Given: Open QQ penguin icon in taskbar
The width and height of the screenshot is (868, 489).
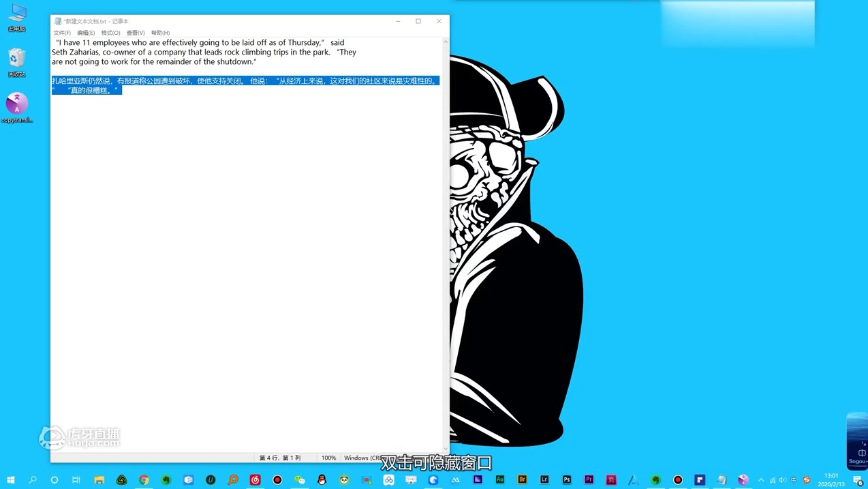Looking at the screenshot, I should [322, 480].
